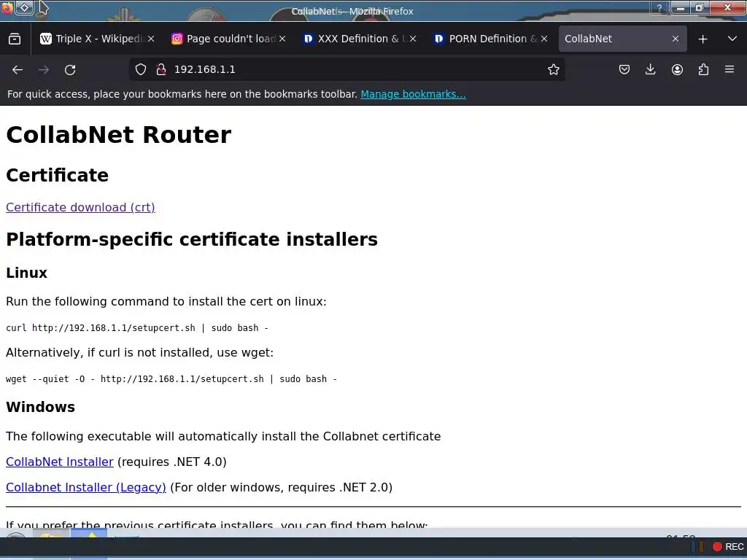Click the CollabNet Router heading
This screenshot has width=747, height=560.
(x=119, y=135)
